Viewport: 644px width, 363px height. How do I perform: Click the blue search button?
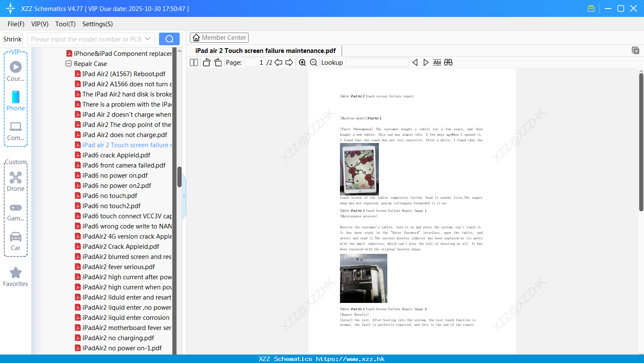click(x=169, y=39)
